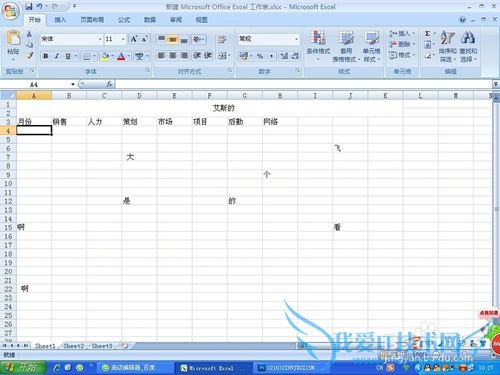Open the font size dropdown
This screenshot has width=500, height=375.
(123, 39)
